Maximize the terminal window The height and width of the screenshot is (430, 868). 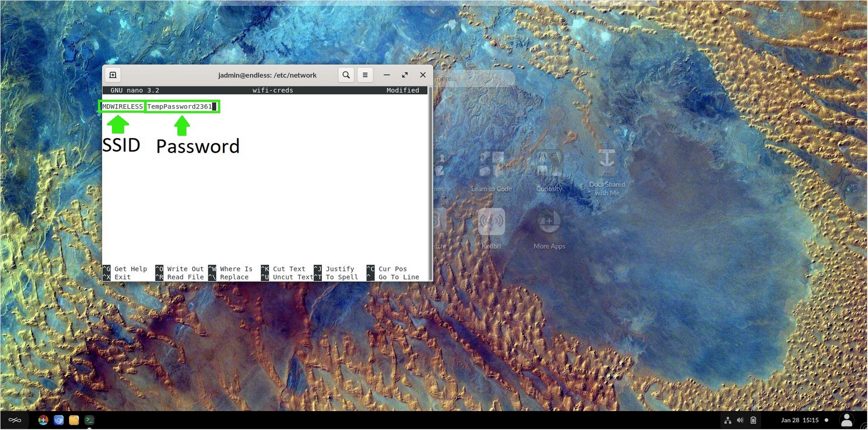click(x=405, y=75)
